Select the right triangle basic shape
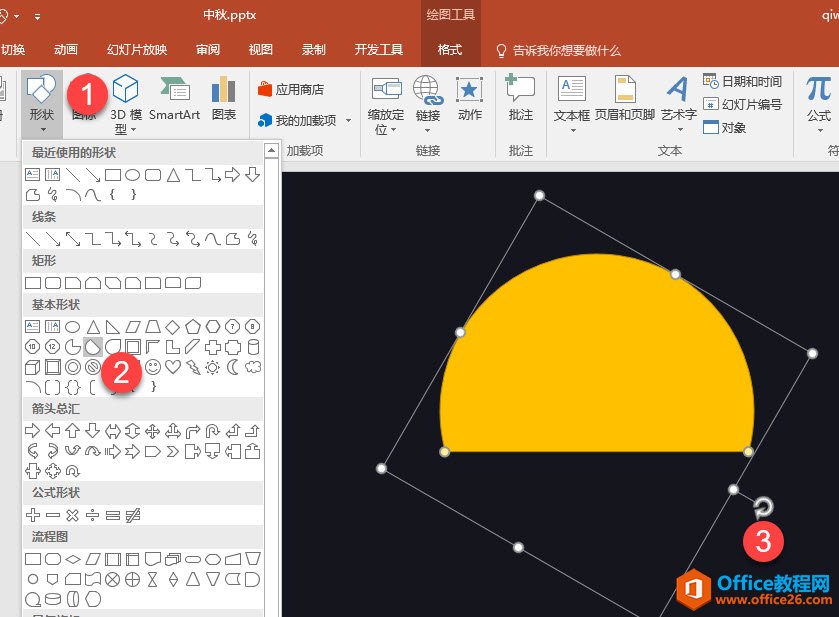839x617 pixels. pyautogui.click(x=112, y=326)
